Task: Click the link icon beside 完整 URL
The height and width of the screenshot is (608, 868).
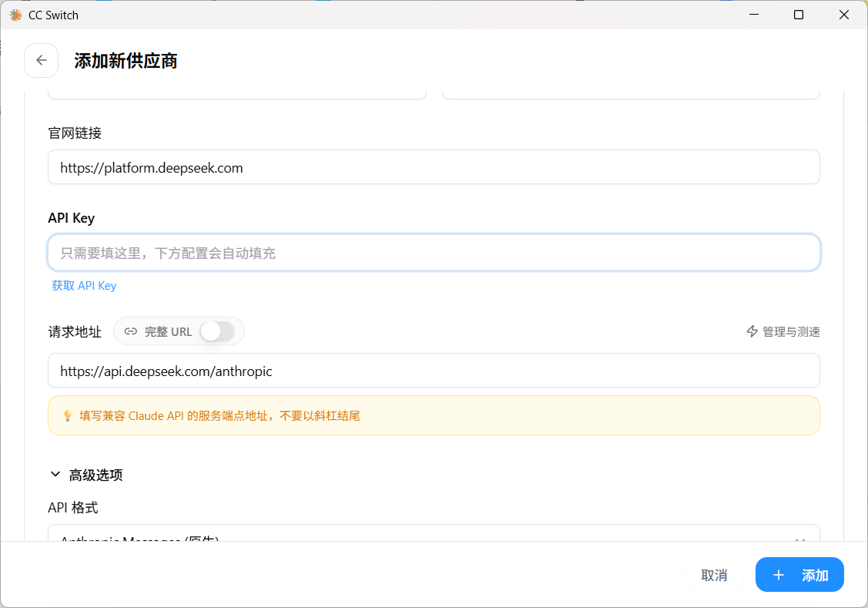Action: click(x=131, y=331)
